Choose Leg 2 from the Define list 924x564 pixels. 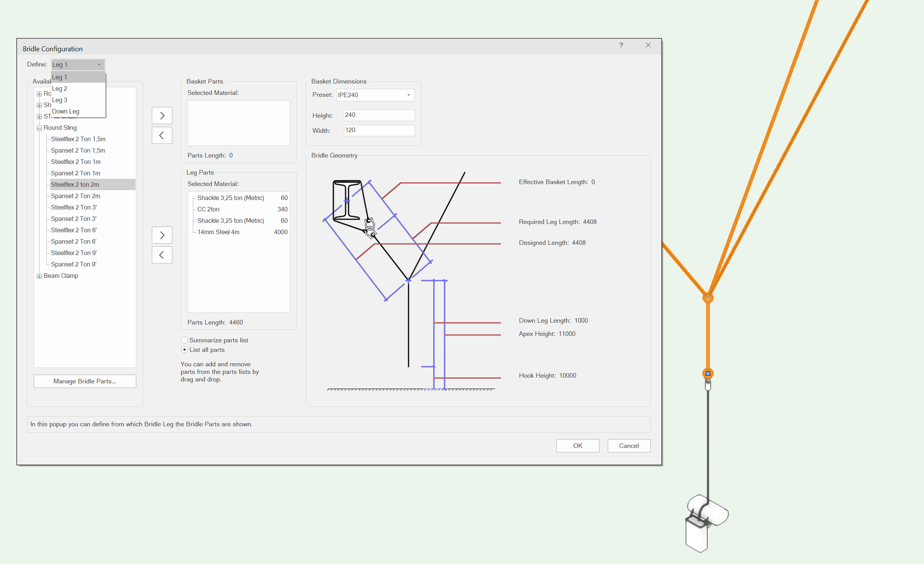60,88
